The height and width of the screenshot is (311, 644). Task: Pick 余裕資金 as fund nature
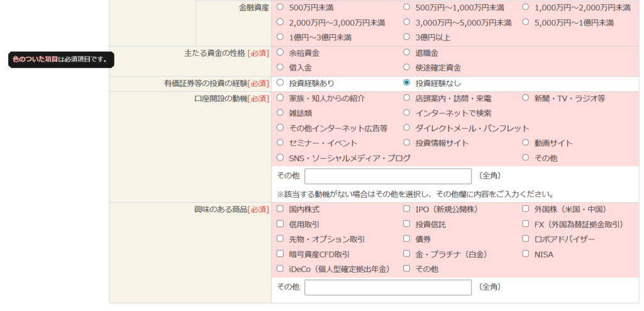[280, 53]
